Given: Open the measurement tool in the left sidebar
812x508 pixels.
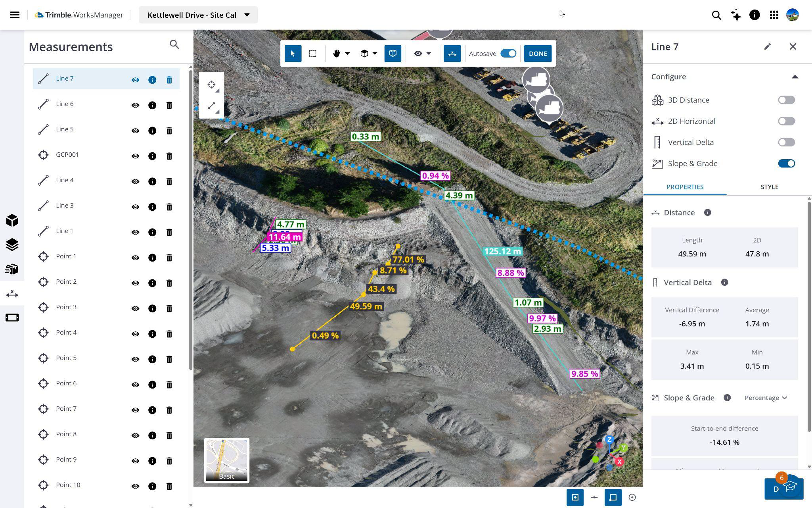Looking at the screenshot, I should (12, 293).
